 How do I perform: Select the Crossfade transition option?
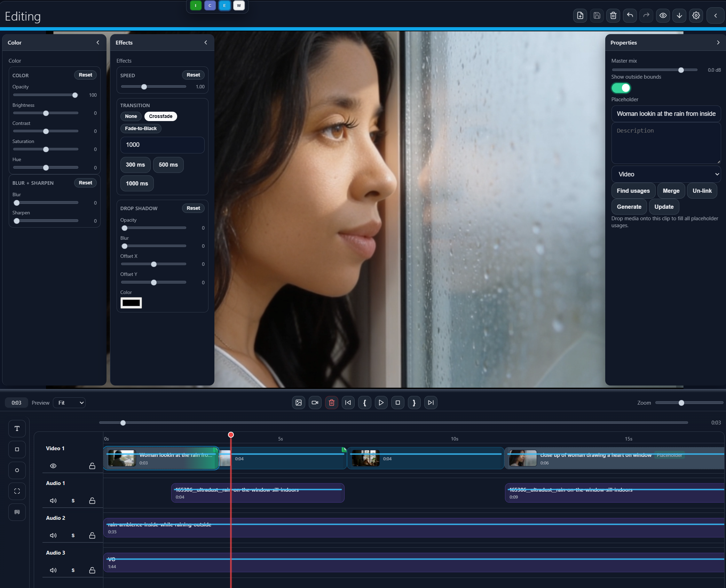(160, 116)
